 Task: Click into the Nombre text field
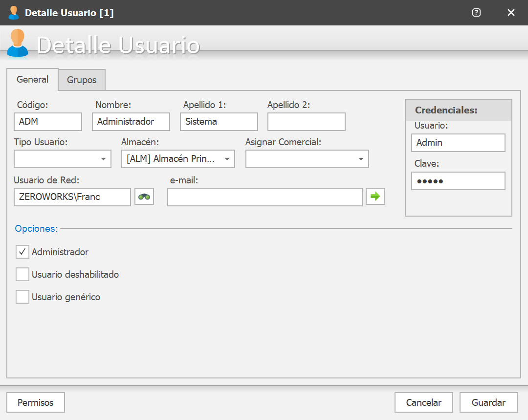click(x=131, y=122)
